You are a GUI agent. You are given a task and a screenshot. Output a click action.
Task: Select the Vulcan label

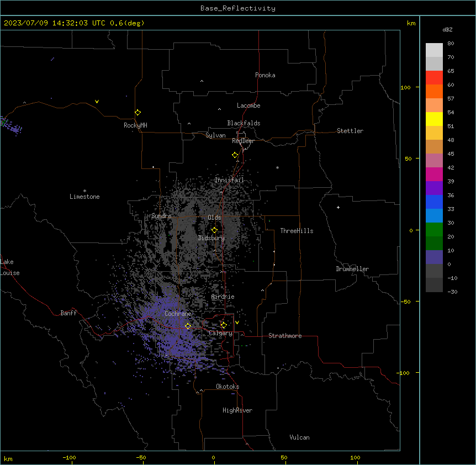tap(300, 437)
